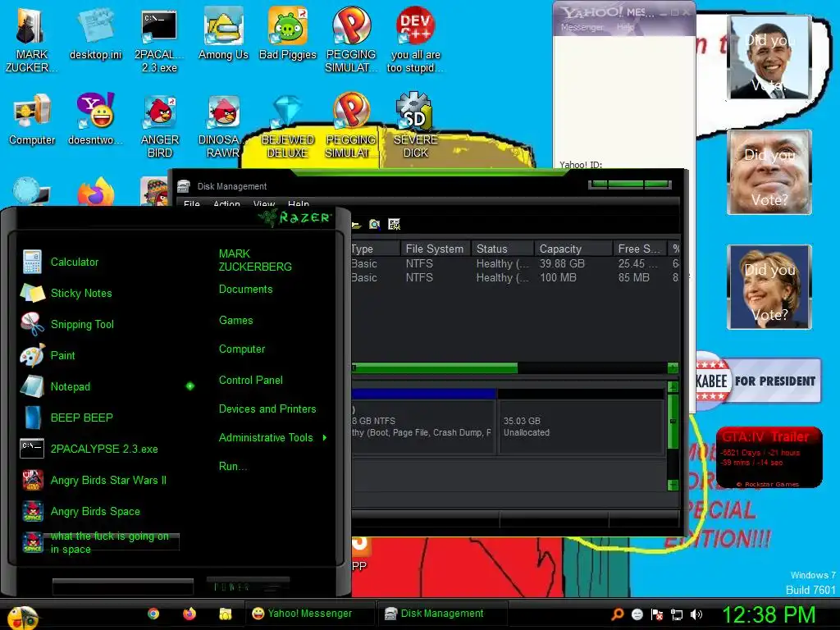Viewport: 840px width, 630px height.
Task: Open the 2PACAL... 2.3.exe desktop shortcut
Action: [159, 41]
